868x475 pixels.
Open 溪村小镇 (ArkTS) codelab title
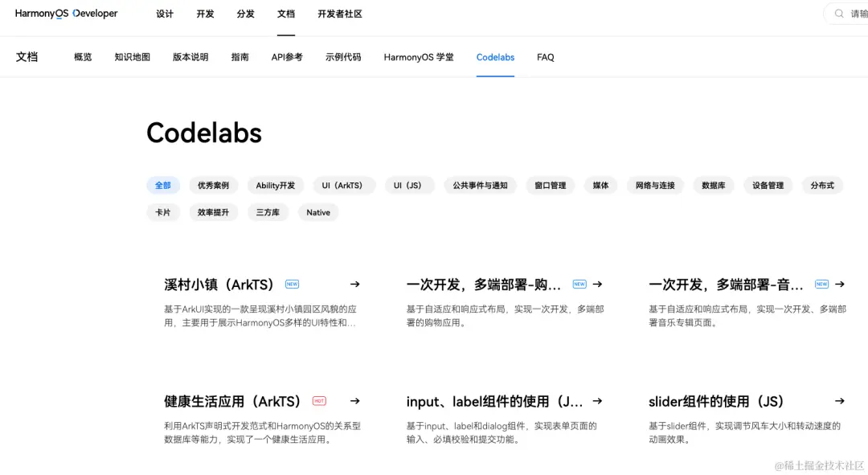tap(219, 284)
